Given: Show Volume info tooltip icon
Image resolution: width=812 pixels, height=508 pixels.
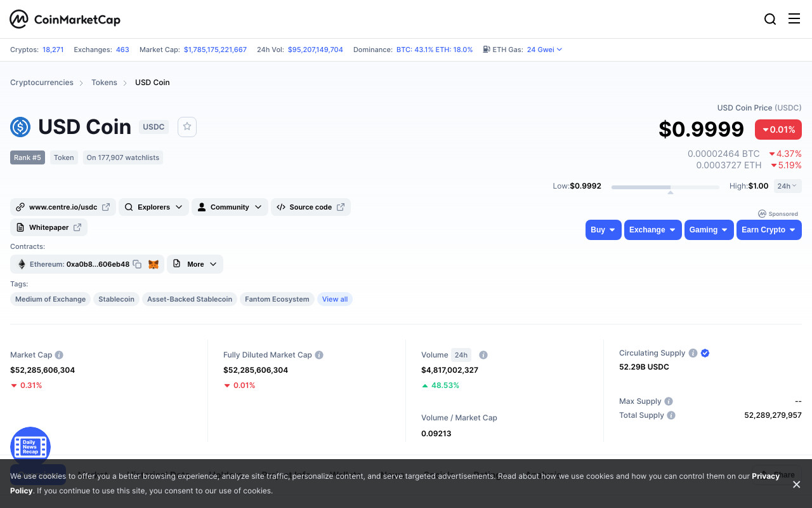Looking at the screenshot, I should (483, 355).
